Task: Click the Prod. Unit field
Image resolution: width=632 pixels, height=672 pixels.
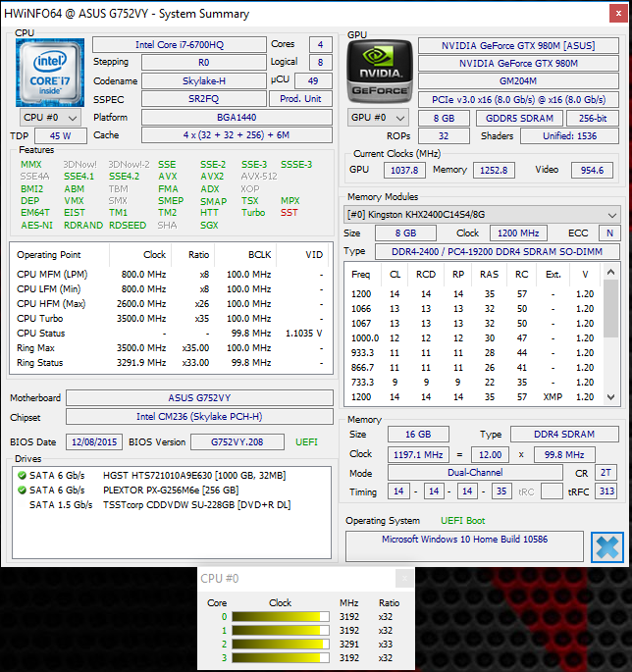Action: 300,99
